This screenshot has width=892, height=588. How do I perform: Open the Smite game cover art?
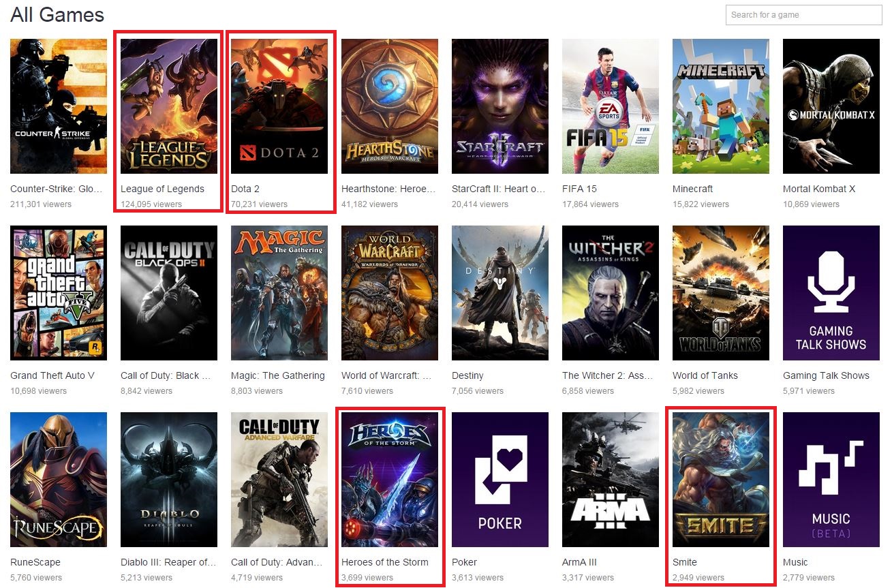click(x=721, y=480)
